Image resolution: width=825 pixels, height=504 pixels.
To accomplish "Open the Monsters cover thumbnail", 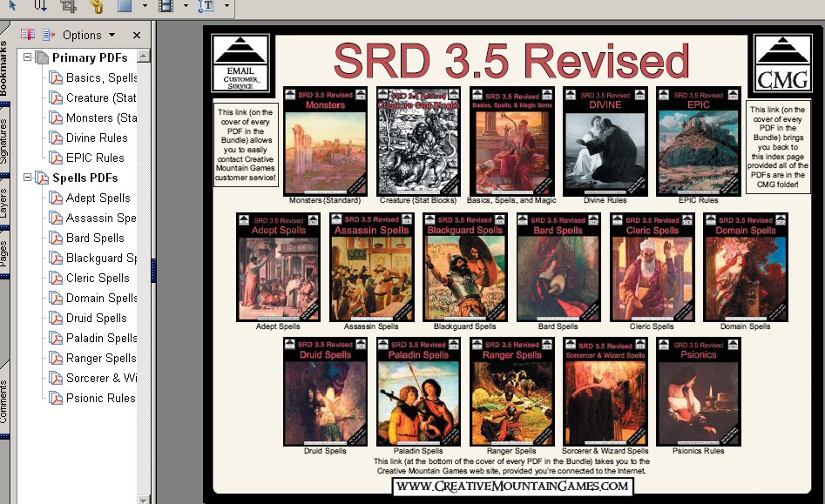I will tap(325, 141).
